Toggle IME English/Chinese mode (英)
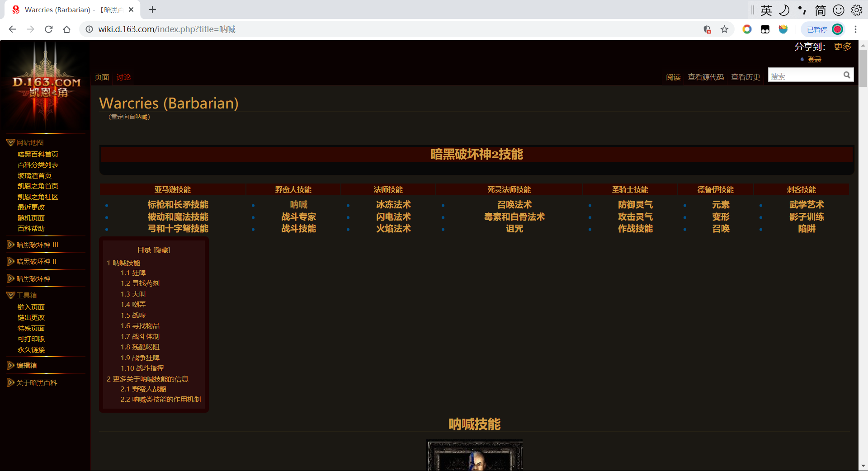 tap(766, 10)
